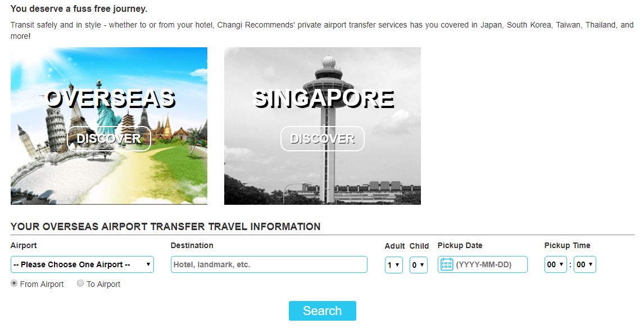Open the Pickup Time minute dropdown

click(584, 264)
